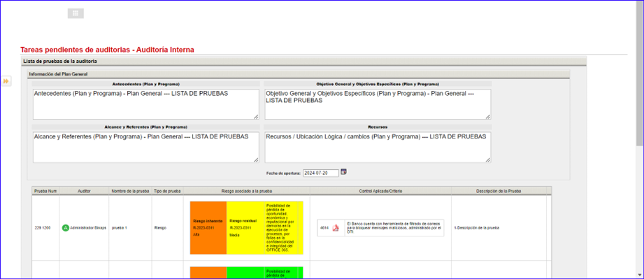Click Auditor column header
The width and height of the screenshot is (644, 279).
[84, 191]
